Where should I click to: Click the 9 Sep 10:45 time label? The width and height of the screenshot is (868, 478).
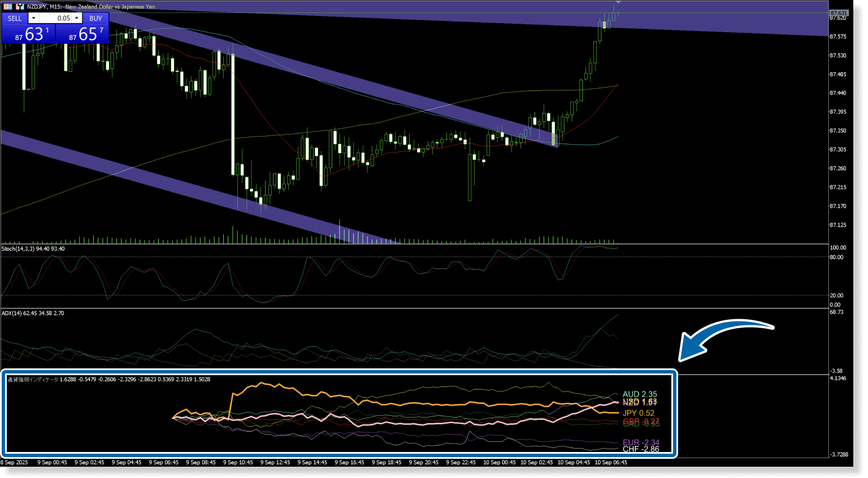coord(238,462)
